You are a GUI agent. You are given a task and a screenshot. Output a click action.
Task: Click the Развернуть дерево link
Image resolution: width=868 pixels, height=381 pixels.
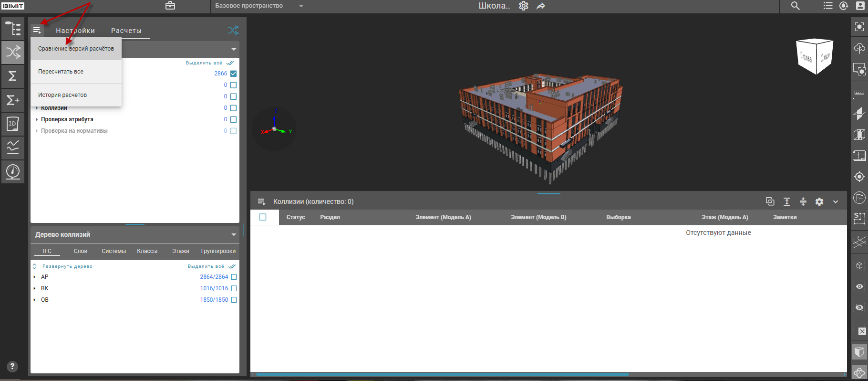point(67,266)
